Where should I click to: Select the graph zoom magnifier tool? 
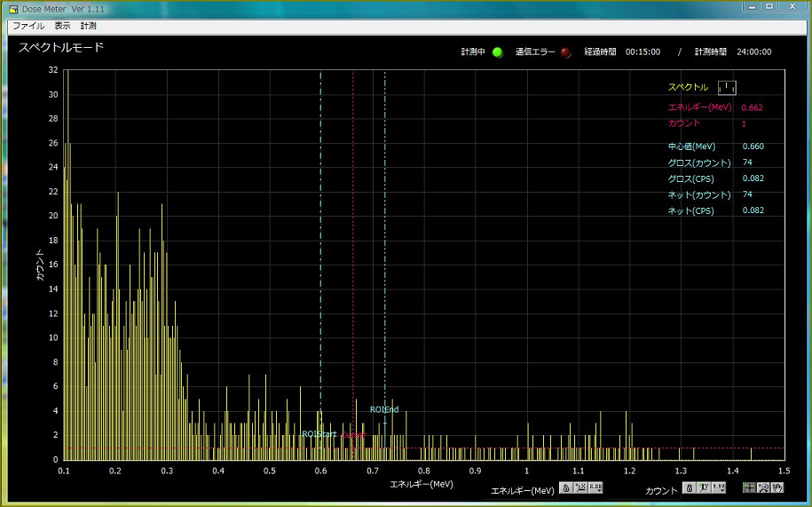coord(763,487)
